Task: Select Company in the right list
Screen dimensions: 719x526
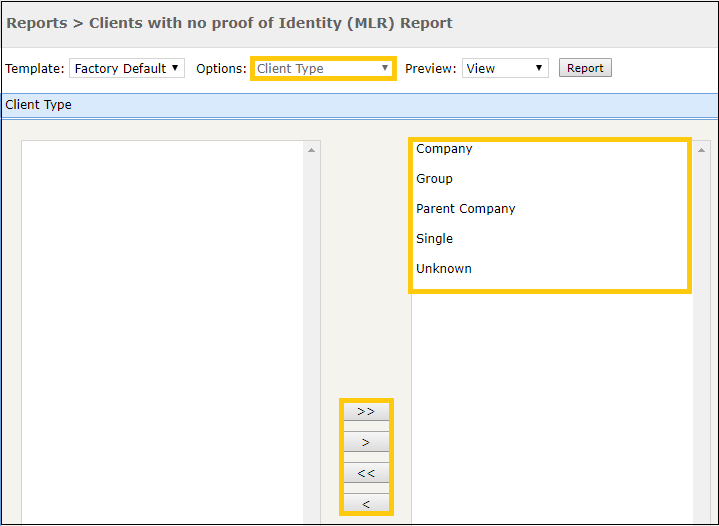Action: pos(444,149)
